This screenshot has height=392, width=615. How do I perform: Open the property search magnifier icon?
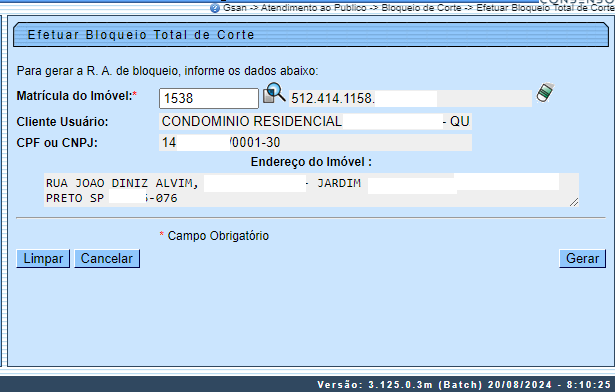coord(274,93)
